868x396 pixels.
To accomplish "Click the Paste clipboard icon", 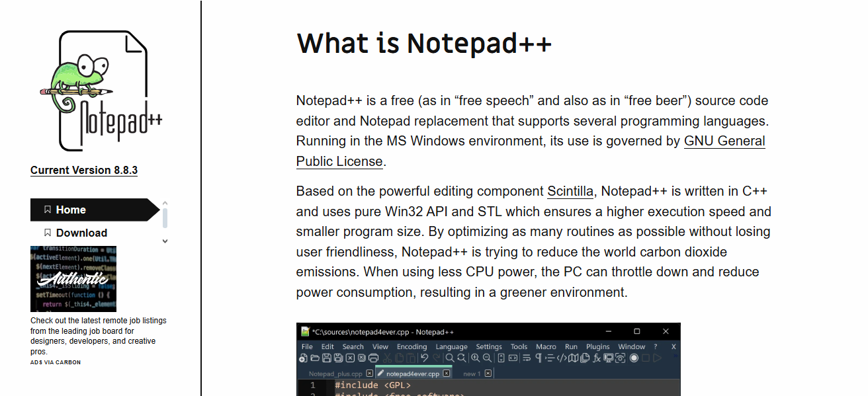I will [x=411, y=358].
